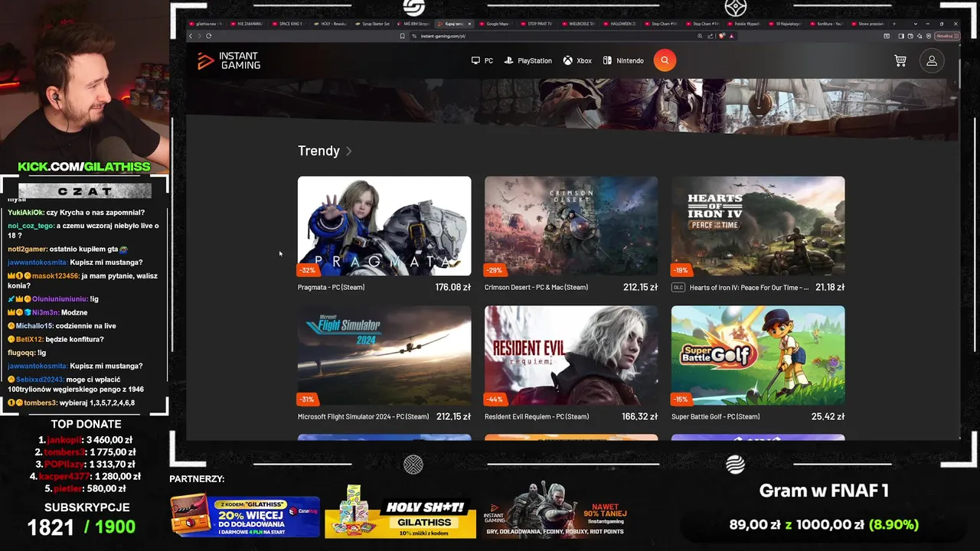Click the KICK.COM/GILATHISS overlay text

point(84,167)
